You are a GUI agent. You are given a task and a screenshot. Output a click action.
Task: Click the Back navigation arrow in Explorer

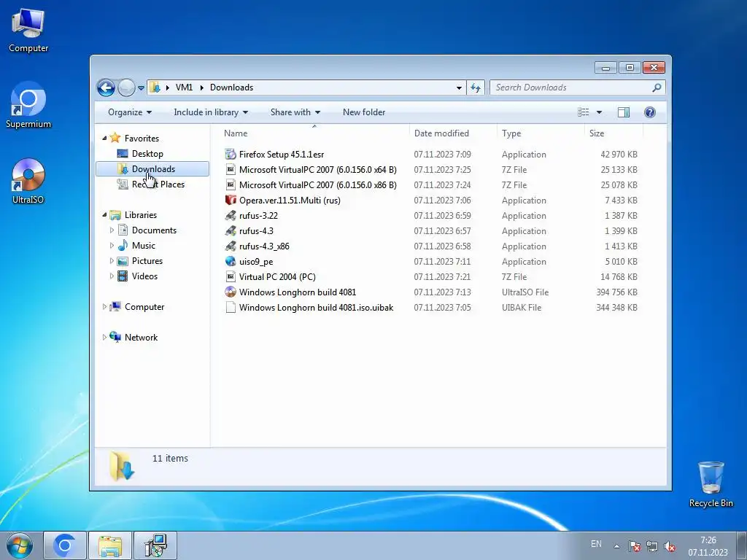click(x=106, y=87)
